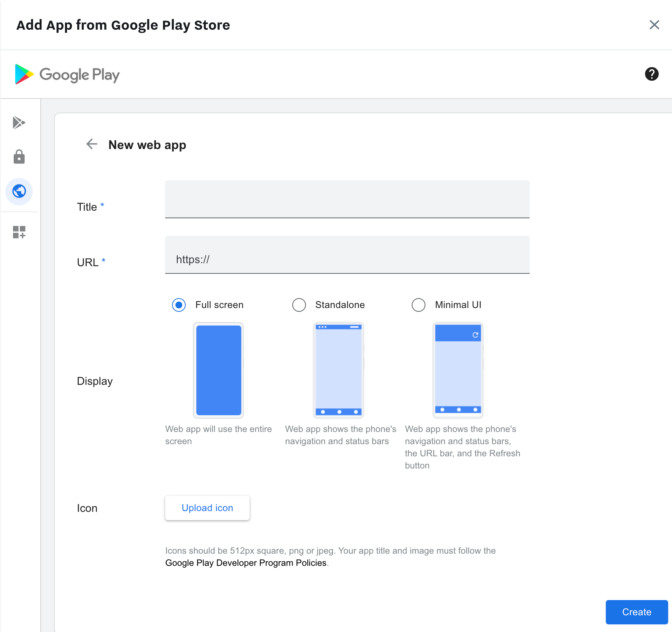Open the private apps lock icon
The image size is (672, 632).
click(19, 157)
